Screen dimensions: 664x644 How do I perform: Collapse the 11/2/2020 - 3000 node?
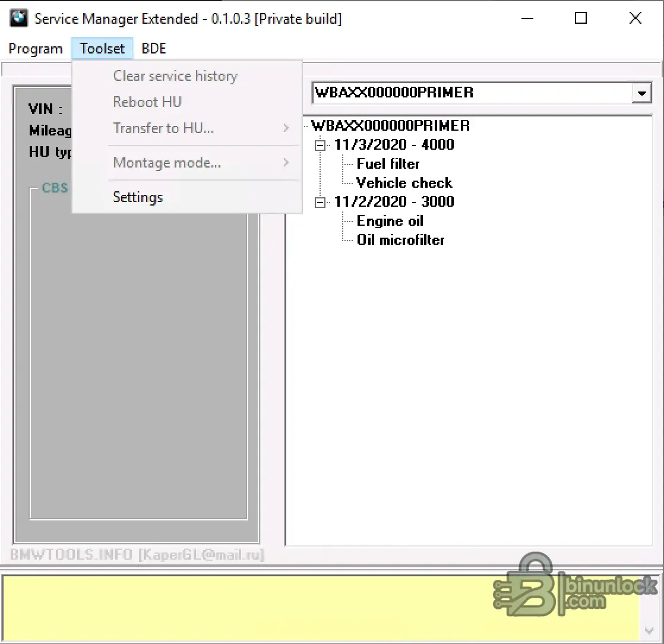pos(320,203)
